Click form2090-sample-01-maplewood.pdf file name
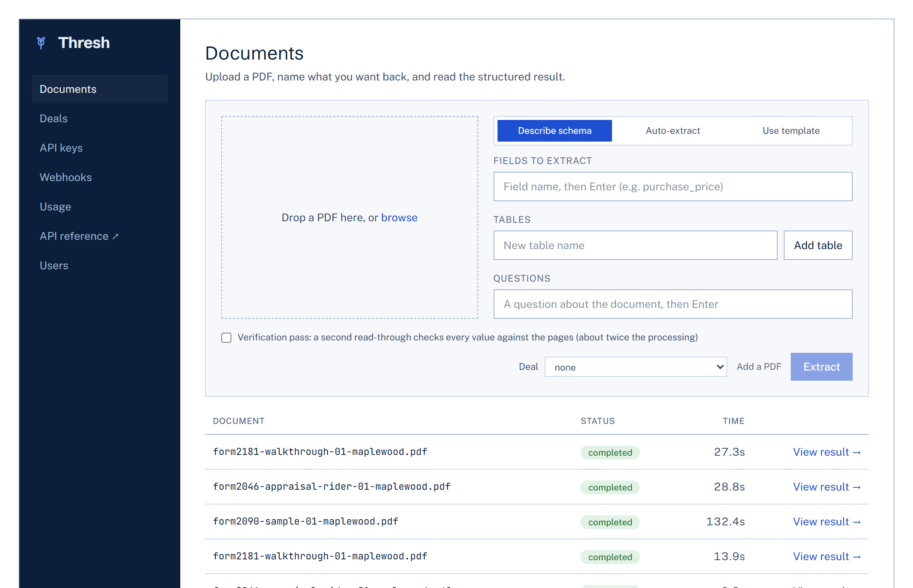 (306, 521)
